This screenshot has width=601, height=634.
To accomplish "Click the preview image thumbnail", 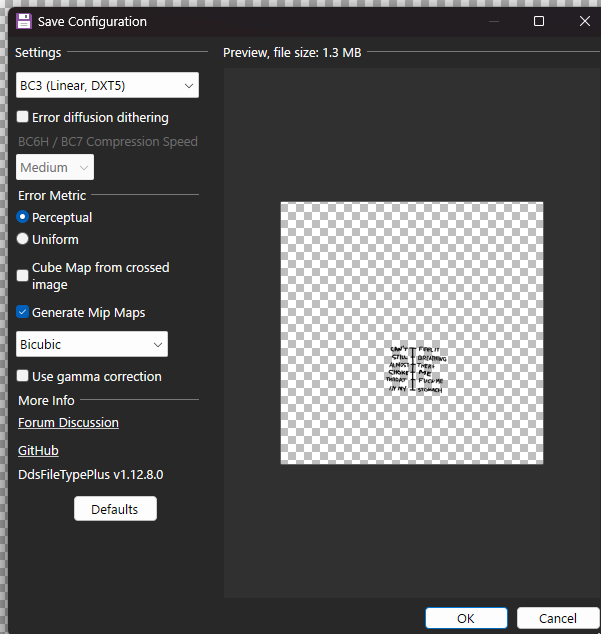I will tap(412, 333).
